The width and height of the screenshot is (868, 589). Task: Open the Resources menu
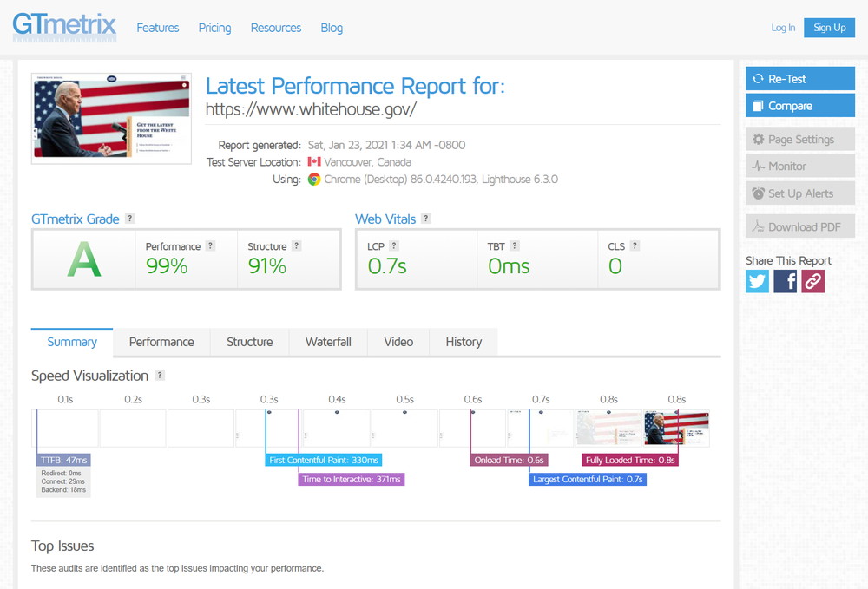tap(276, 28)
